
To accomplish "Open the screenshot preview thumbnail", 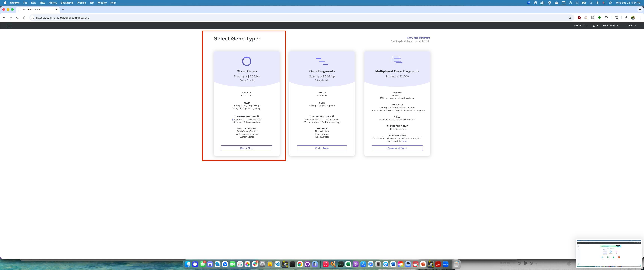I will (609, 253).
